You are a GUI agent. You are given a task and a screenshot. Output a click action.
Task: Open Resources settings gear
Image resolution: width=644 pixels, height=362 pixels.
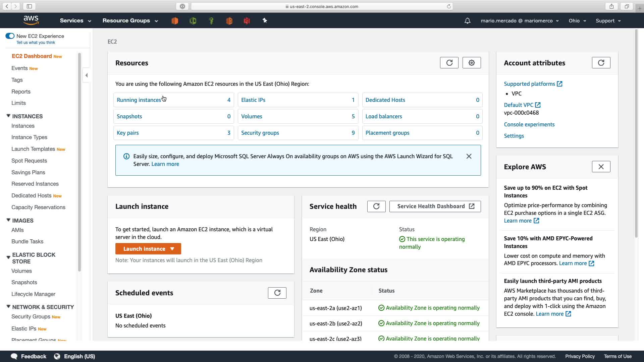pos(472,63)
